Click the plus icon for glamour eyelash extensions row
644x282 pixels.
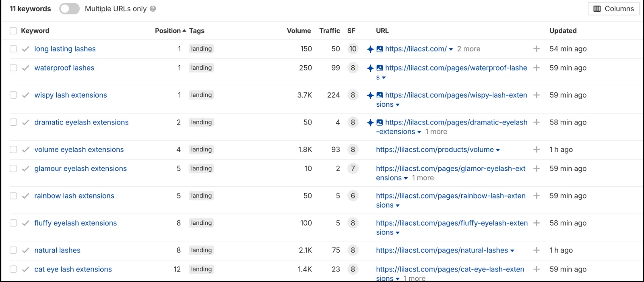(x=537, y=168)
